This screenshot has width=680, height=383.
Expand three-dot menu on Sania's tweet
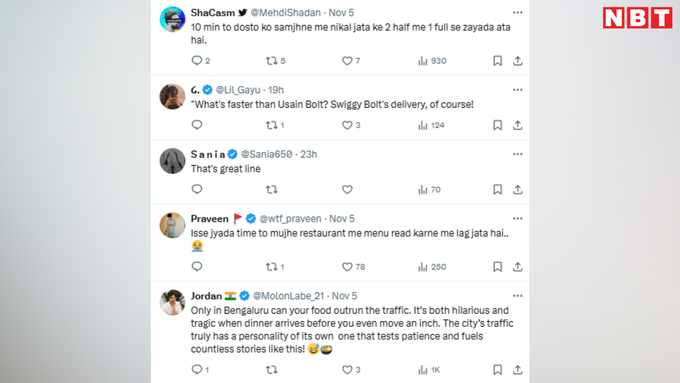(517, 154)
